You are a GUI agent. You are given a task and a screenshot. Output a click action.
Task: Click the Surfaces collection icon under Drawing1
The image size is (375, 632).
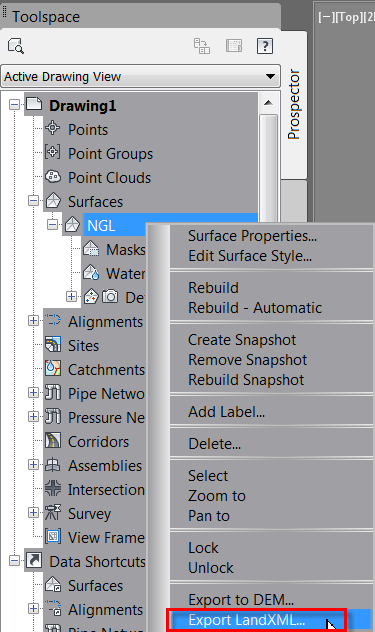coord(53,200)
